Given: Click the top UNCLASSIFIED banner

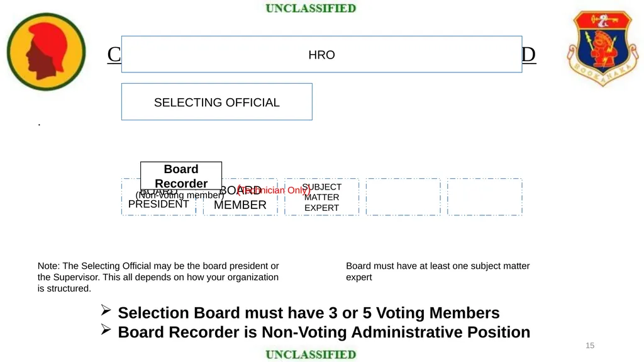Looking at the screenshot, I should tap(311, 8).
